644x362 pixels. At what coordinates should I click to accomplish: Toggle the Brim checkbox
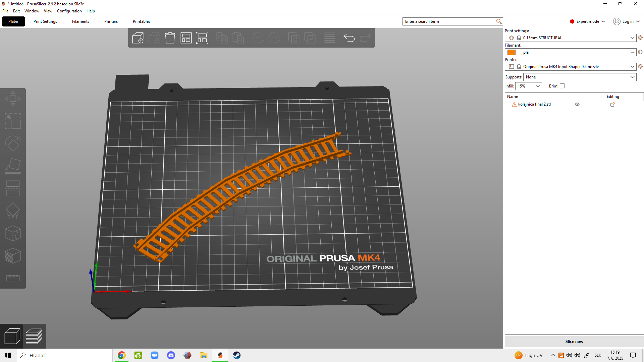tap(562, 86)
